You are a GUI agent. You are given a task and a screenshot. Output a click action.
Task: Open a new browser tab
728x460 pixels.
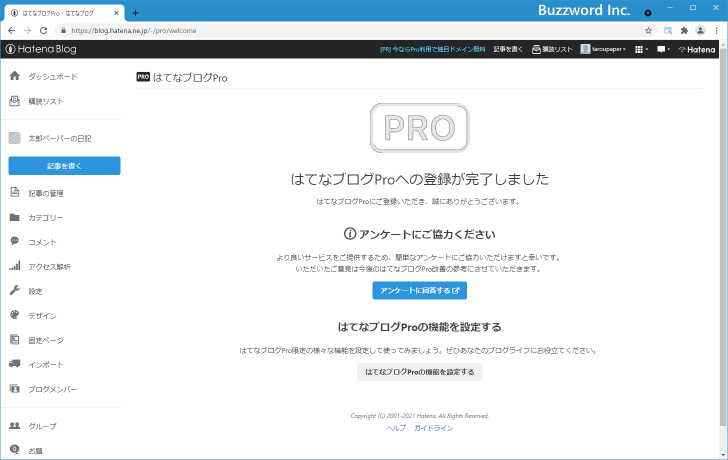click(135, 13)
